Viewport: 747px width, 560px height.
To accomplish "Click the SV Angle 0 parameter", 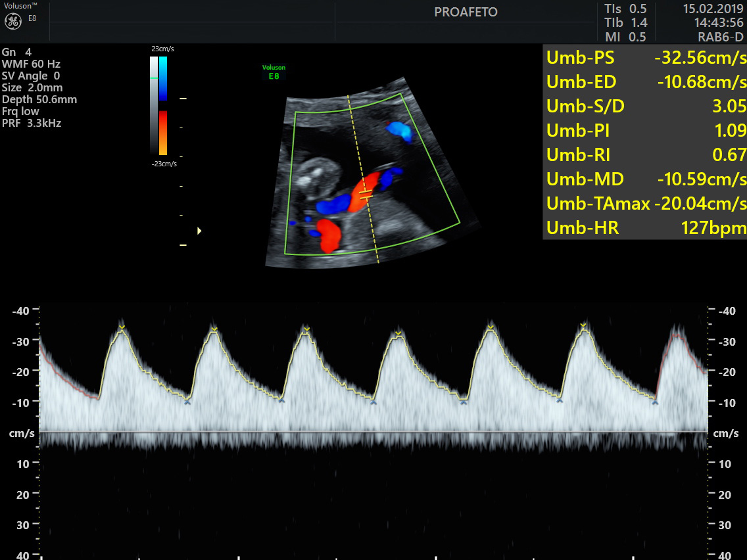I will point(31,76).
